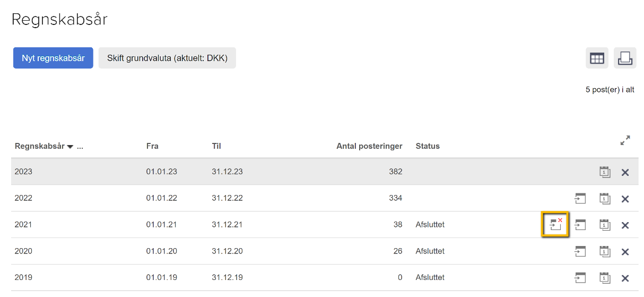Click the close-year icon in the 2022 row
Image resolution: width=644 pixels, height=297 pixels.
580,198
